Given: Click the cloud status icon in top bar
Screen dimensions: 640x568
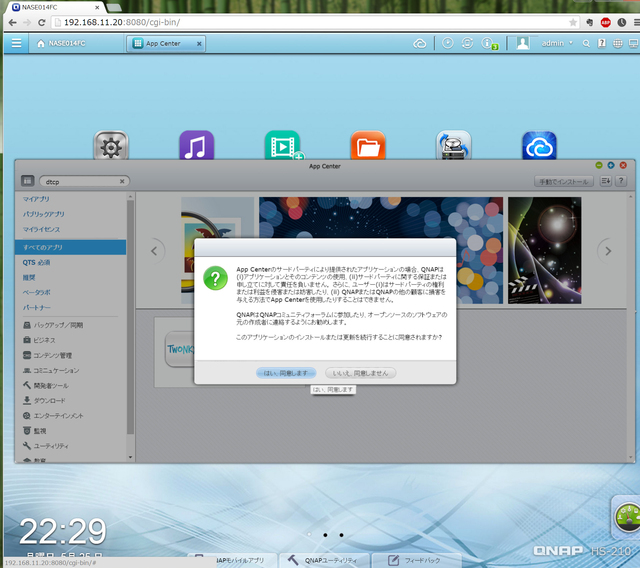Looking at the screenshot, I should click(420, 44).
